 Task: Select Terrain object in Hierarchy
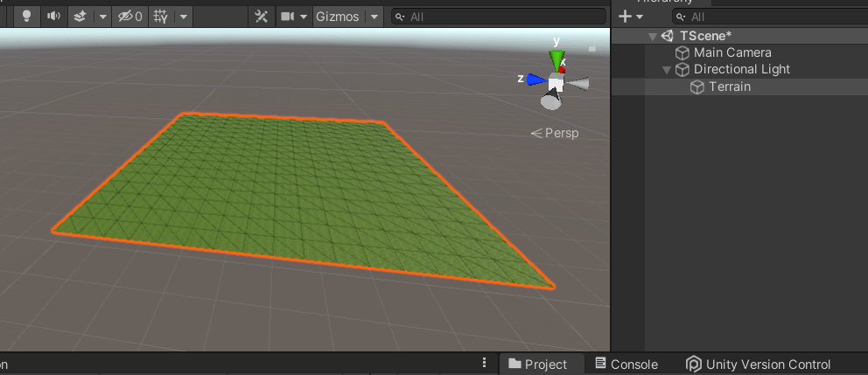tap(729, 87)
